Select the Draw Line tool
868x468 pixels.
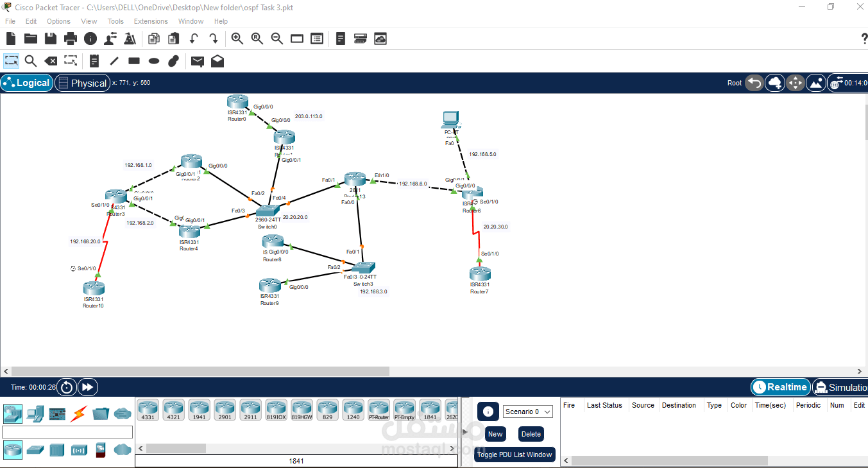pyautogui.click(x=114, y=61)
